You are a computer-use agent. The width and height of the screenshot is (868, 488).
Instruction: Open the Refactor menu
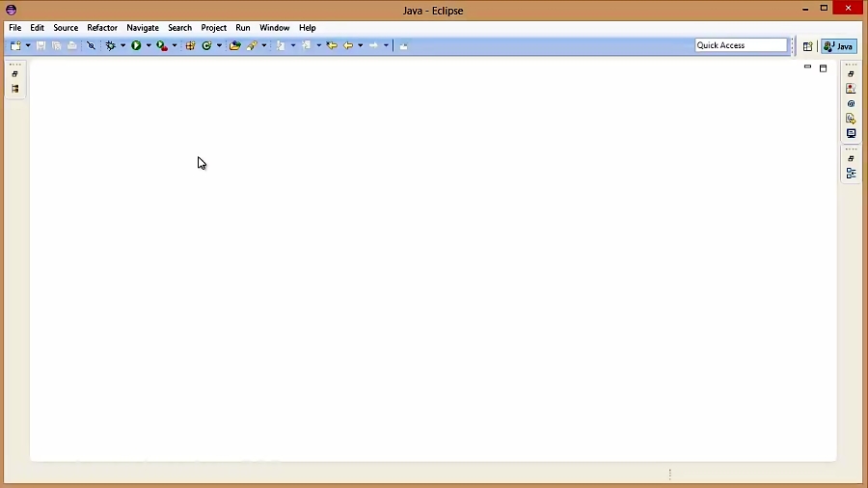102,28
